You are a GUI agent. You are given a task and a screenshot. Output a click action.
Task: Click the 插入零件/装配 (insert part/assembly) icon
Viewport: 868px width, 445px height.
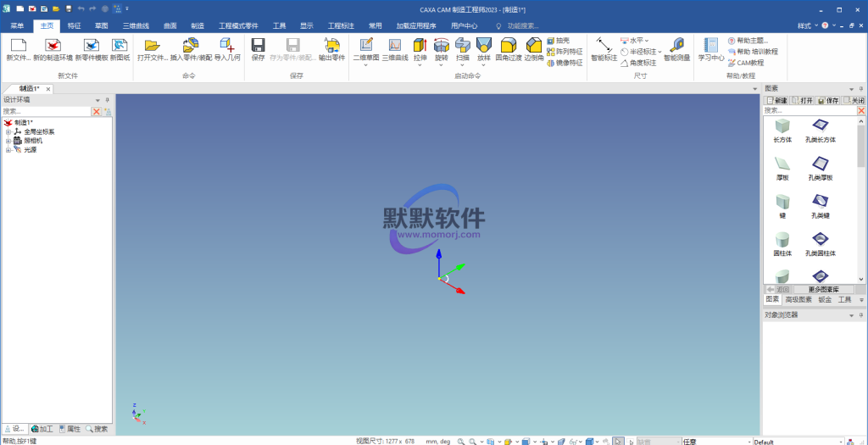[x=191, y=46]
